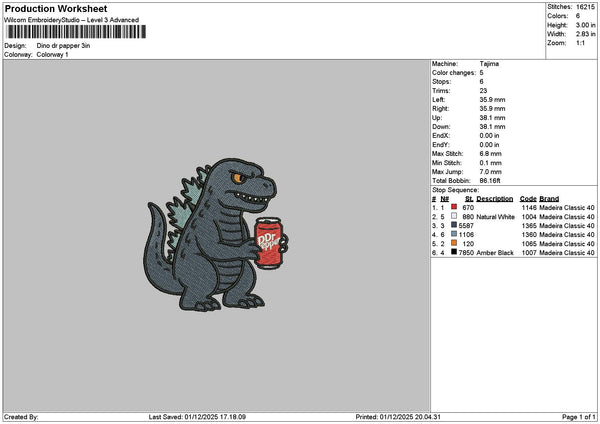Click the Total Bobbin value '86.16ft'

click(490, 181)
